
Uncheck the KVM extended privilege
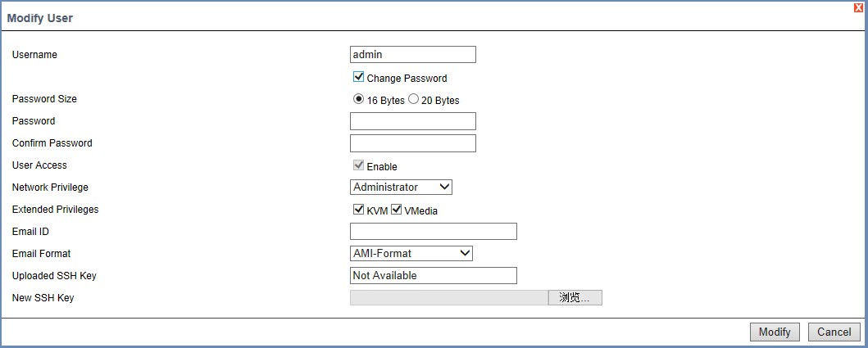tap(358, 210)
